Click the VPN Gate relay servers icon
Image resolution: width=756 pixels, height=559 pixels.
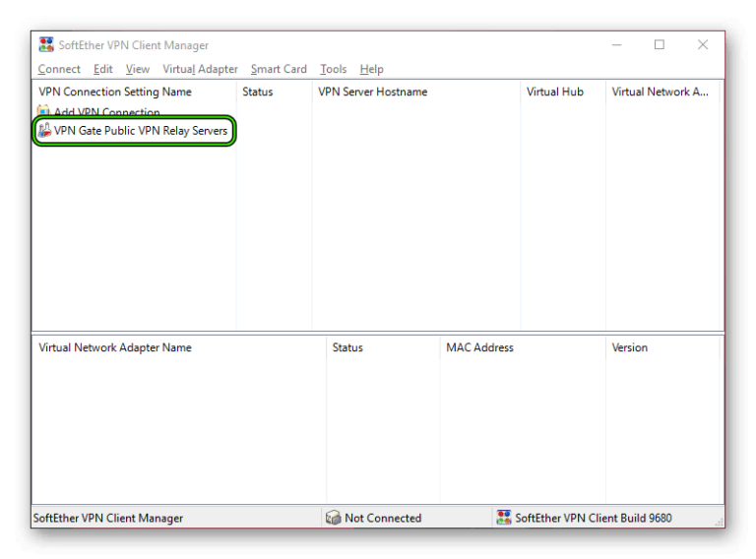[44, 131]
